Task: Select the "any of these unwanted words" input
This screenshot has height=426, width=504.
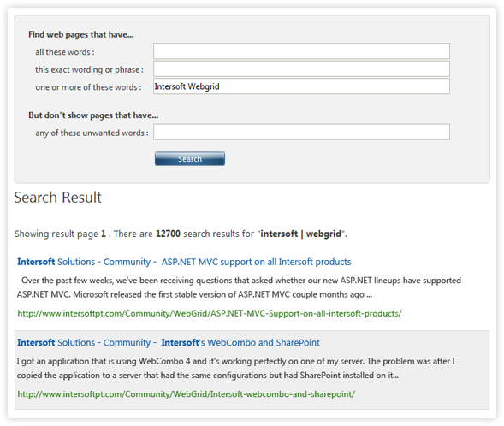Action: 301,132
